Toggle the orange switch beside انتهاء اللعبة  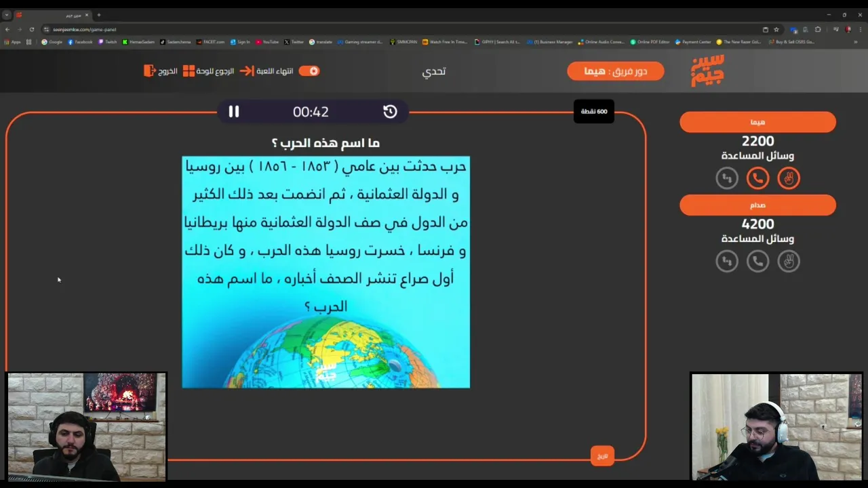(x=309, y=70)
